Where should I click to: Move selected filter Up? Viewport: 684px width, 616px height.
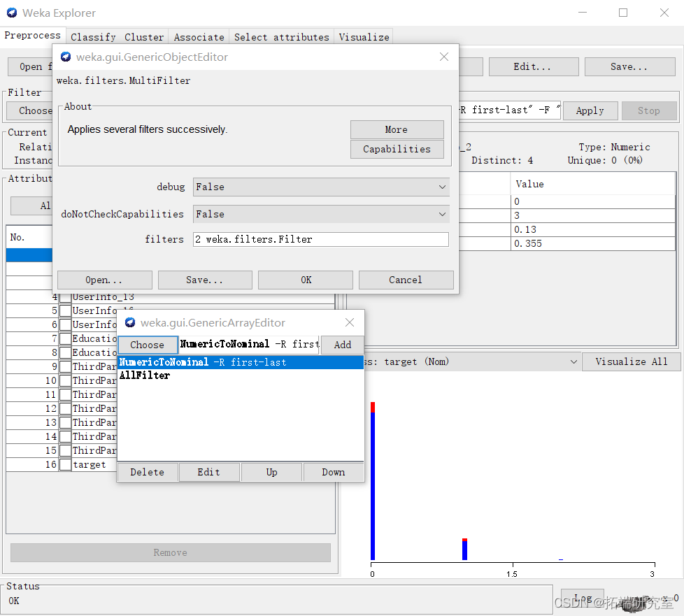[x=271, y=473]
